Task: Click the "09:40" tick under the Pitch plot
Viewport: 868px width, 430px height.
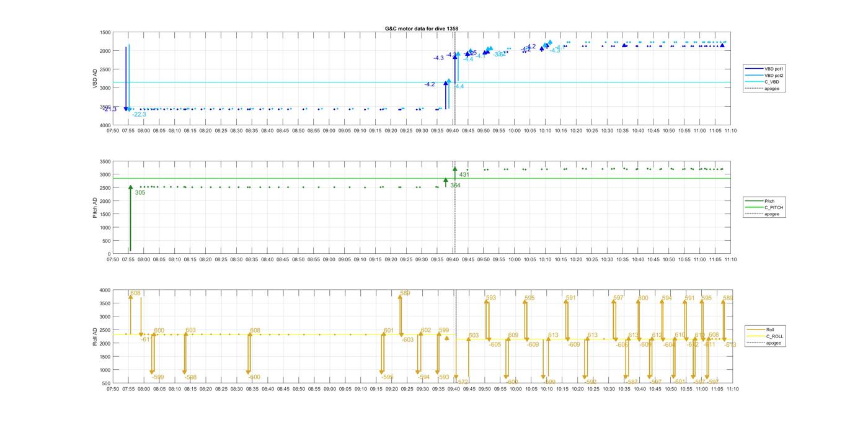Action: 453,259
